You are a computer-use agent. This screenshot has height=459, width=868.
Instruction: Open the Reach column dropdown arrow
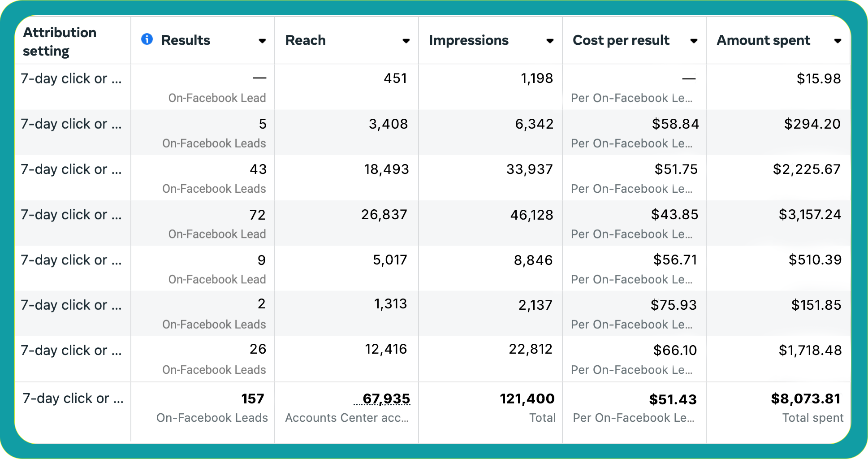point(406,41)
